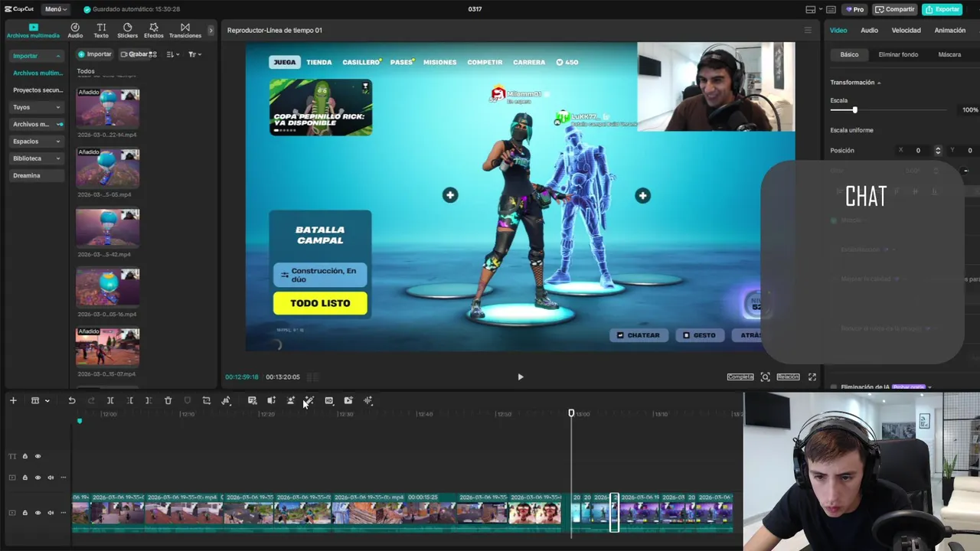Screen dimensions: 980x551
Task: Open the media sort dropdown
Action: point(172,54)
